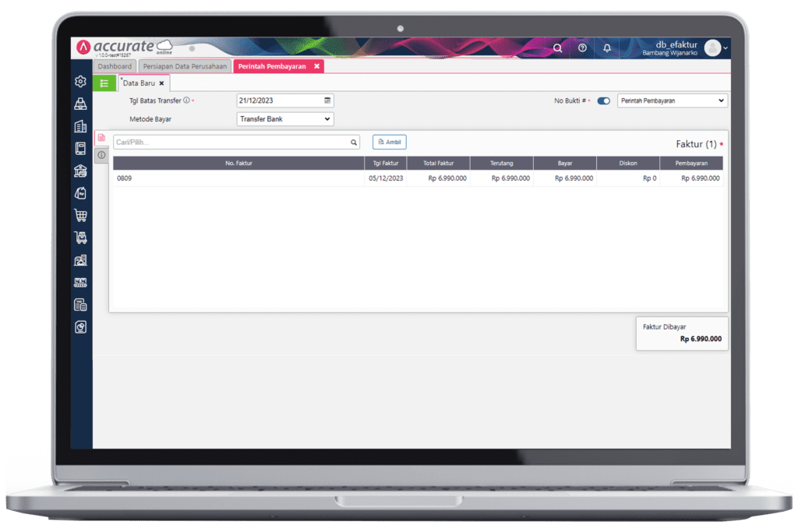Close the Perintah Pembayaran tab

[316, 67]
